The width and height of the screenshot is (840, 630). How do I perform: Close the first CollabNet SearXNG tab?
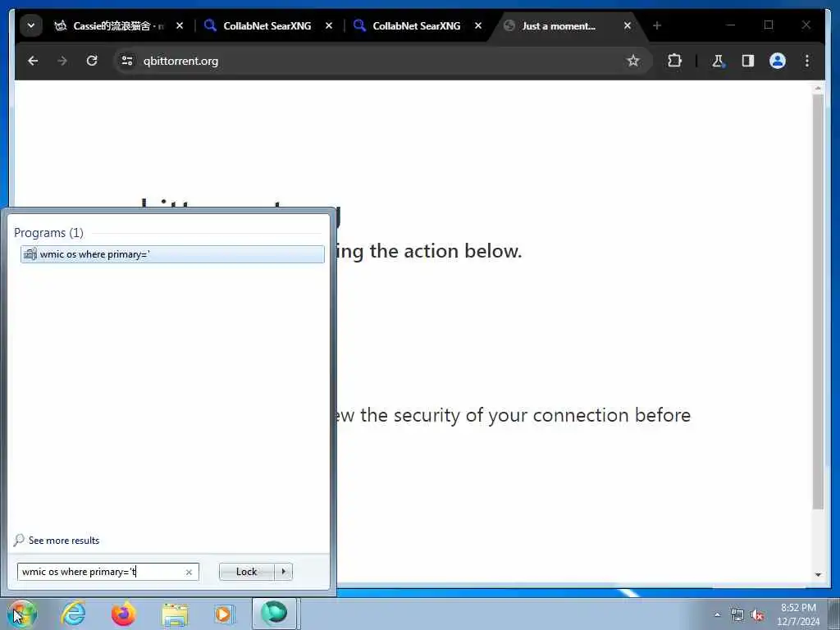coord(329,25)
